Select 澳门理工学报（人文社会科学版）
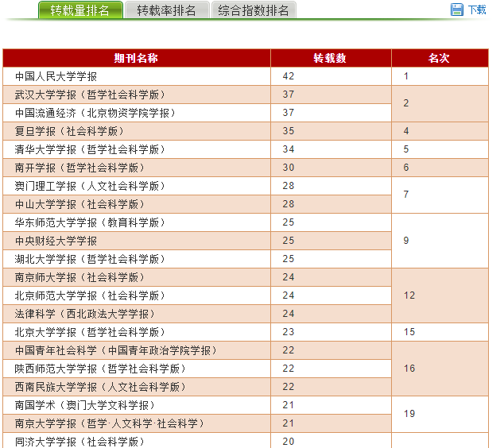Screen dimensions: 504x448 pos(90,186)
